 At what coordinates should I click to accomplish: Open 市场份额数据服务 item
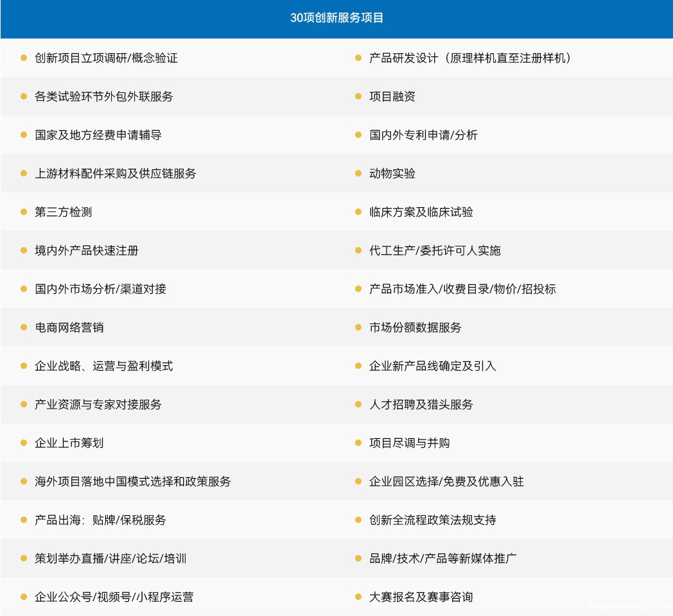[x=415, y=327]
